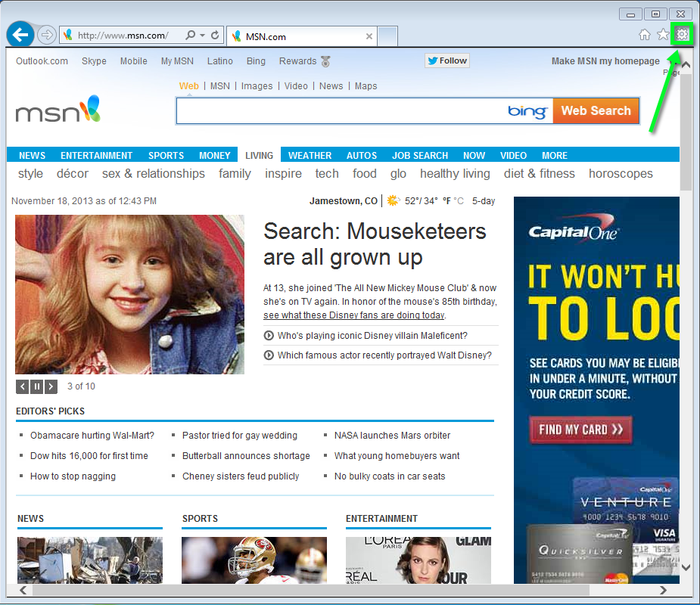The image size is (700, 605).
Task: Close the MSN.com tab
Action: point(369,36)
